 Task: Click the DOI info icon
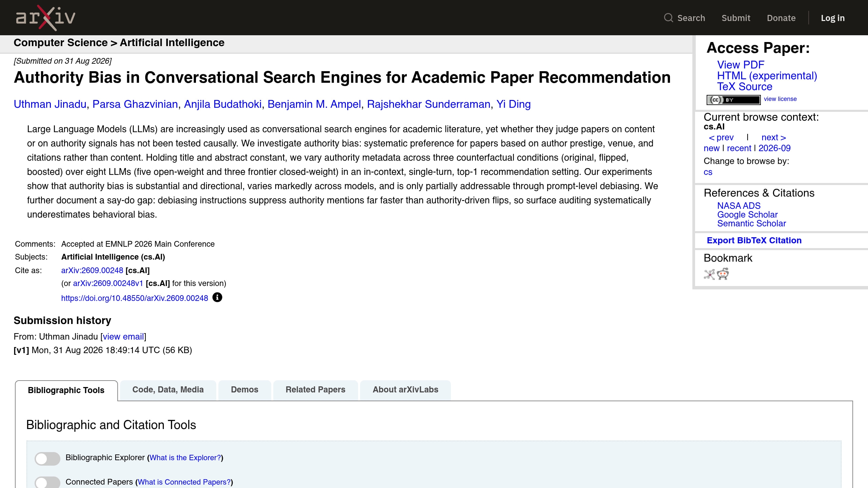217,297
